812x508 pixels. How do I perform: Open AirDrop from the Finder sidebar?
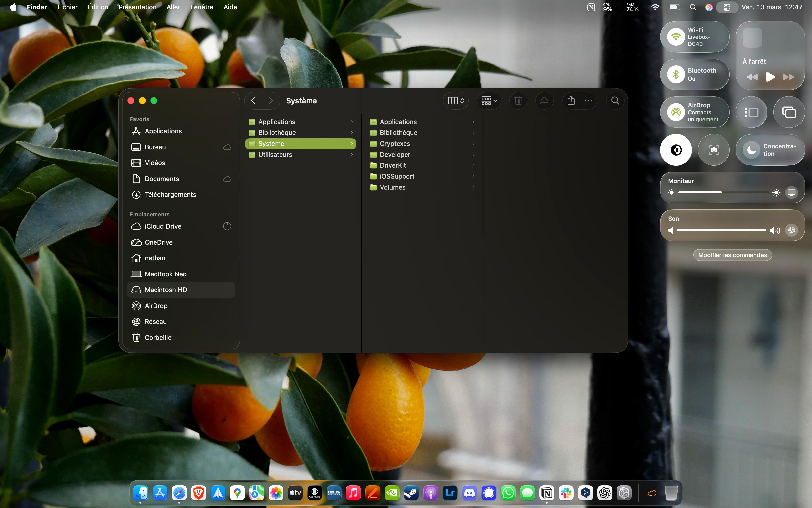tap(156, 306)
